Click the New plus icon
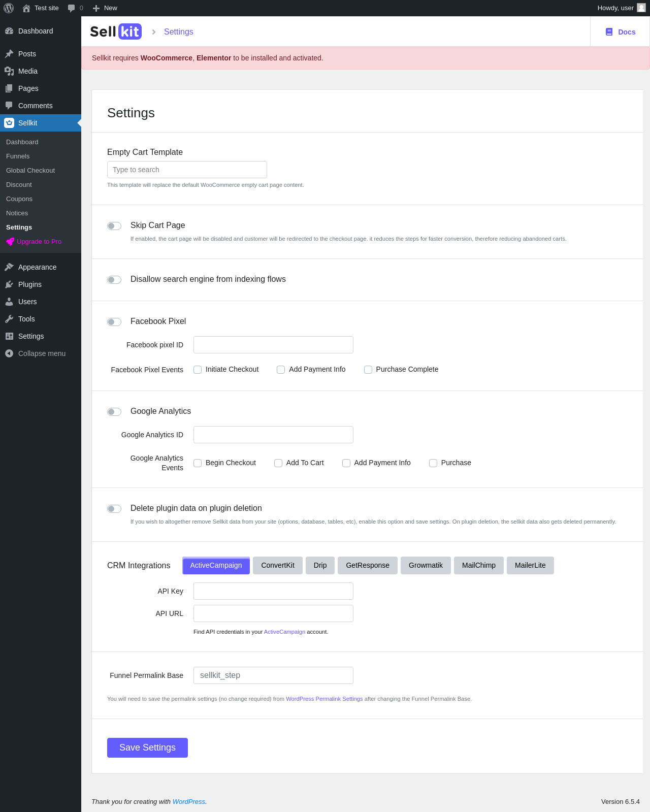Screen dimensions: 650x812 click(96, 8)
